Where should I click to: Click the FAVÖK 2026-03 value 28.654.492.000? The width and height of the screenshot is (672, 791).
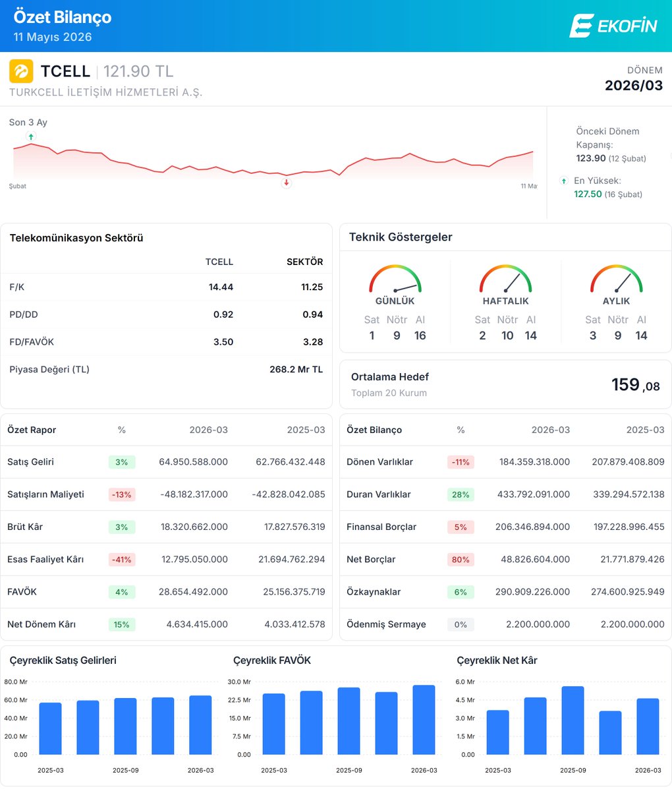click(193, 592)
